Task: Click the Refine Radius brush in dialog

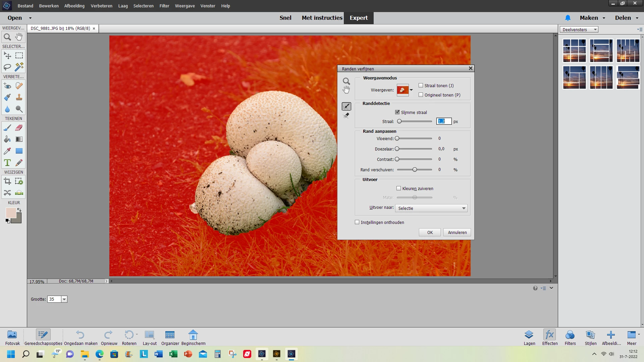Action: click(x=346, y=107)
